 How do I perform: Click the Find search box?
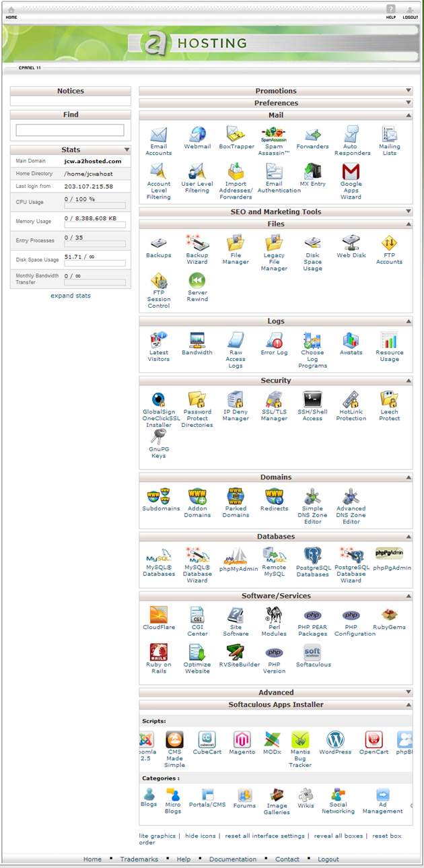pyautogui.click(x=70, y=130)
